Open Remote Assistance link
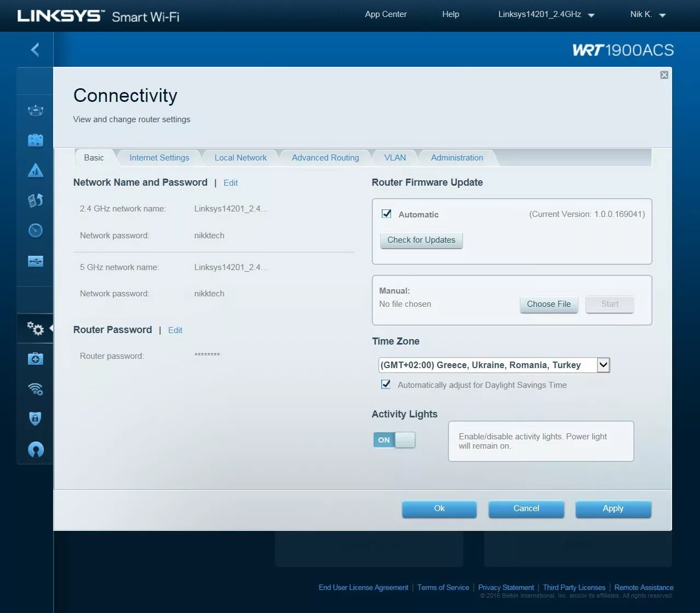This screenshot has width=700, height=613. (644, 587)
